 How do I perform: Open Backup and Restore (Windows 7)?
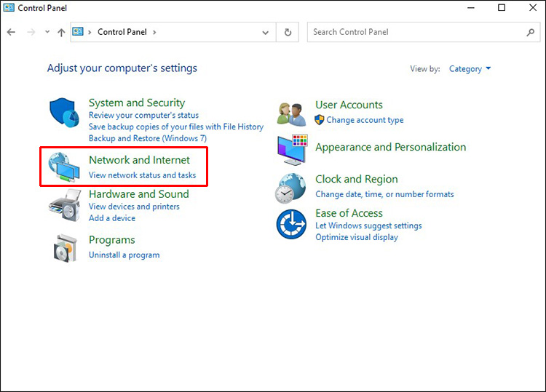pos(148,138)
